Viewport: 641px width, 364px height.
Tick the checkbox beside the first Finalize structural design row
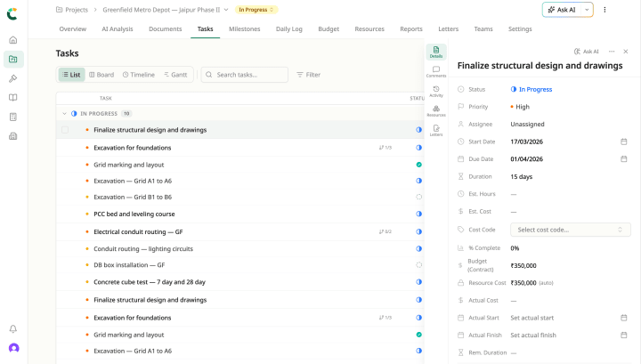(65, 130)
